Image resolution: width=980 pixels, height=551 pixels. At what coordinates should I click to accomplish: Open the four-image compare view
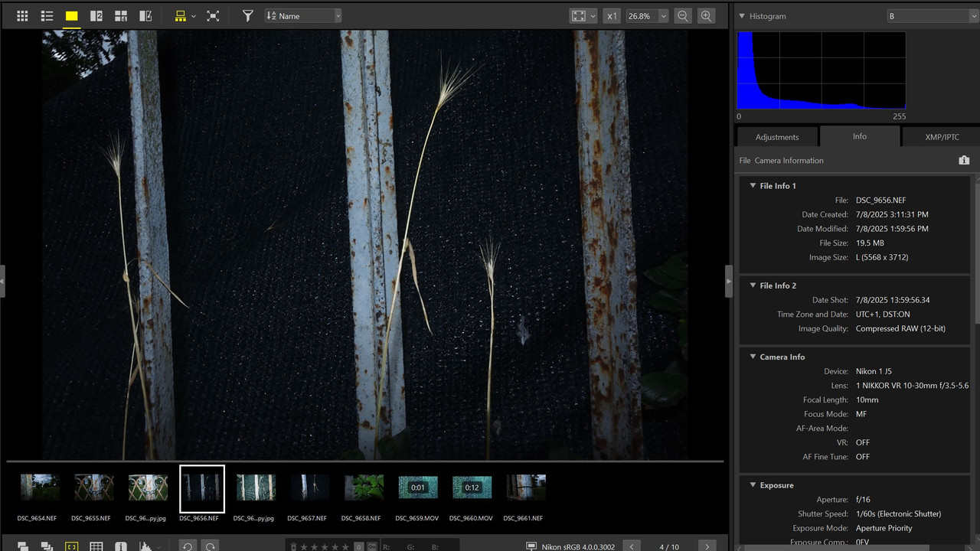(x=121, y=15)
